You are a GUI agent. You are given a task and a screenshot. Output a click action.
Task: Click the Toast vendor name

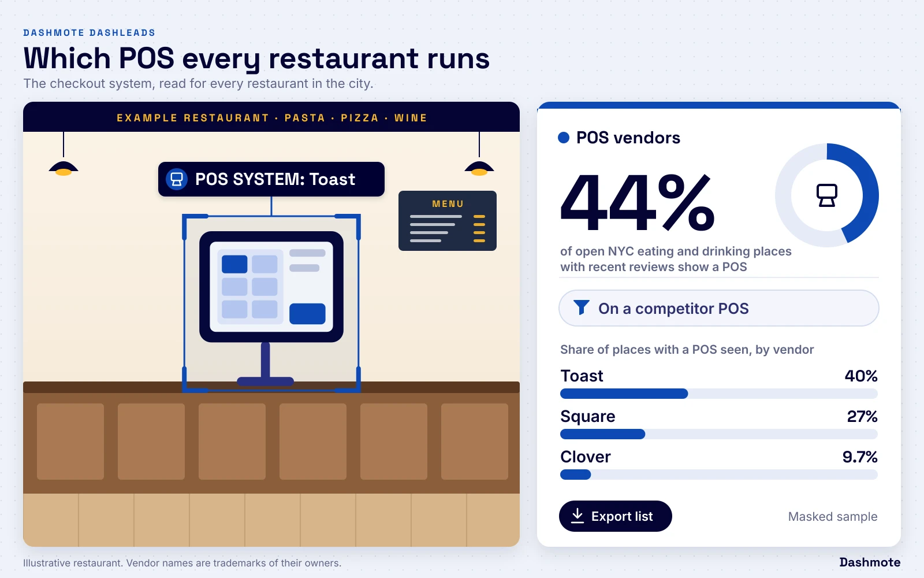tap(582, 376)
